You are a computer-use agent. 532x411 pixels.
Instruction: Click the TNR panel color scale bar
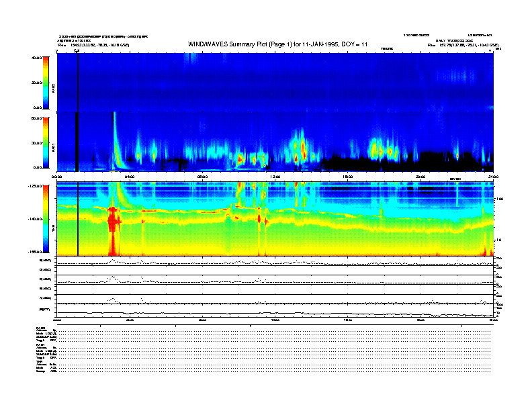[46, 219]
